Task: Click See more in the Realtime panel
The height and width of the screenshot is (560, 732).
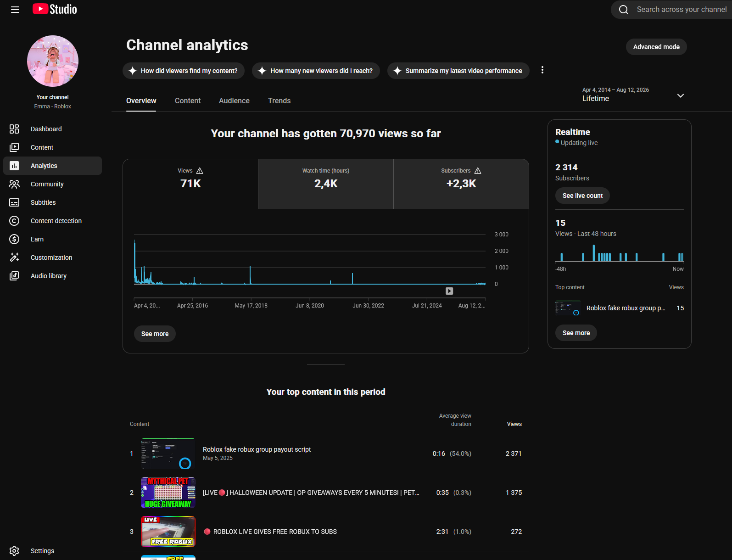Action: pyautogui.click(x=576, y=333)
